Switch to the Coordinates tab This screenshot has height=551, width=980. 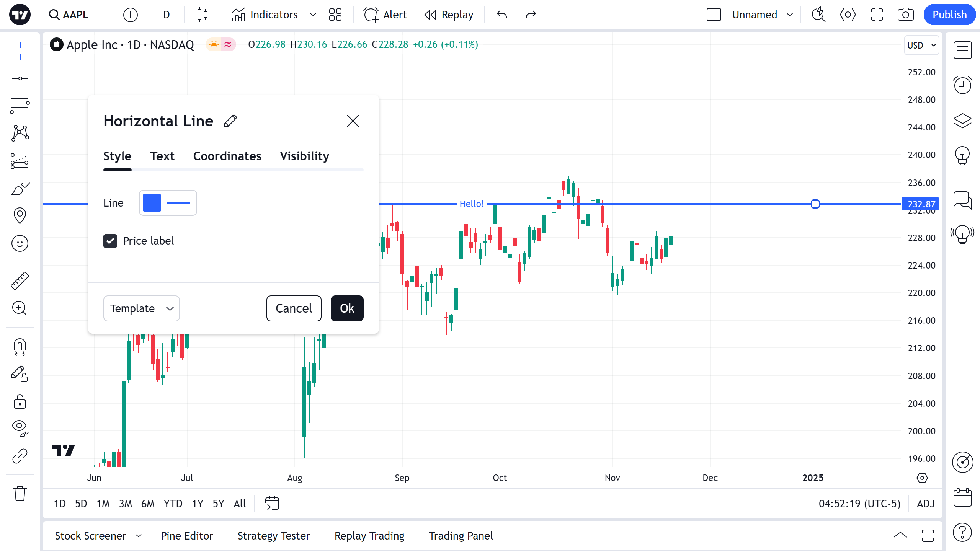(x=227, y=156)
